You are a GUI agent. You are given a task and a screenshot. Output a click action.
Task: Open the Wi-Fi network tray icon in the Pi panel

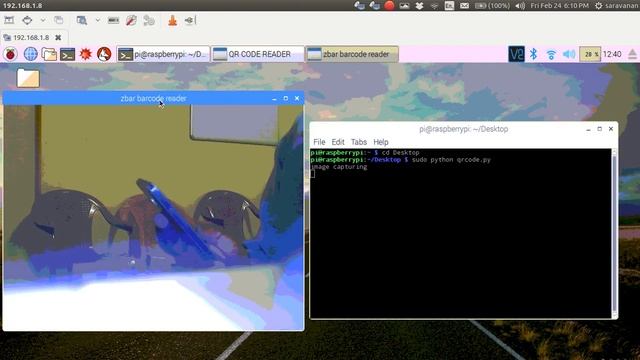[551, 54]
